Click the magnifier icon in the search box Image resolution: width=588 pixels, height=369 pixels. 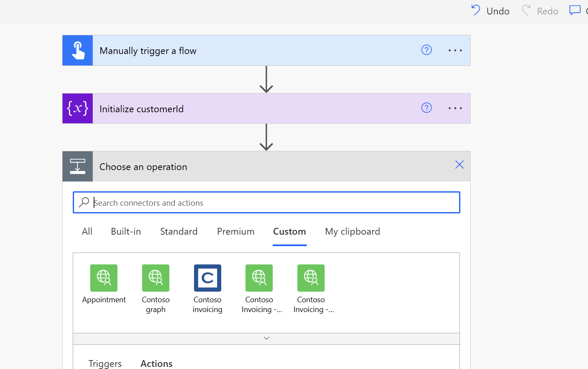tap(84, 202)
